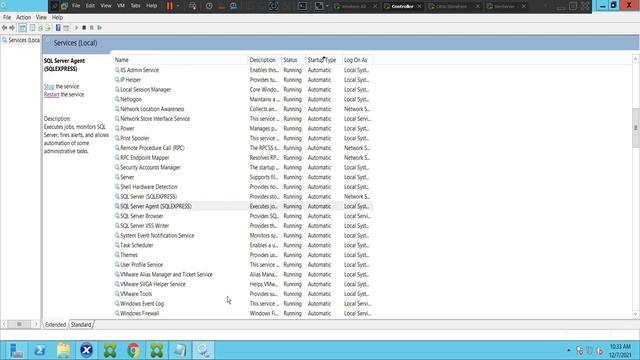Sort by the Name column header
This screenshot has width=640, height=360.
180,60
